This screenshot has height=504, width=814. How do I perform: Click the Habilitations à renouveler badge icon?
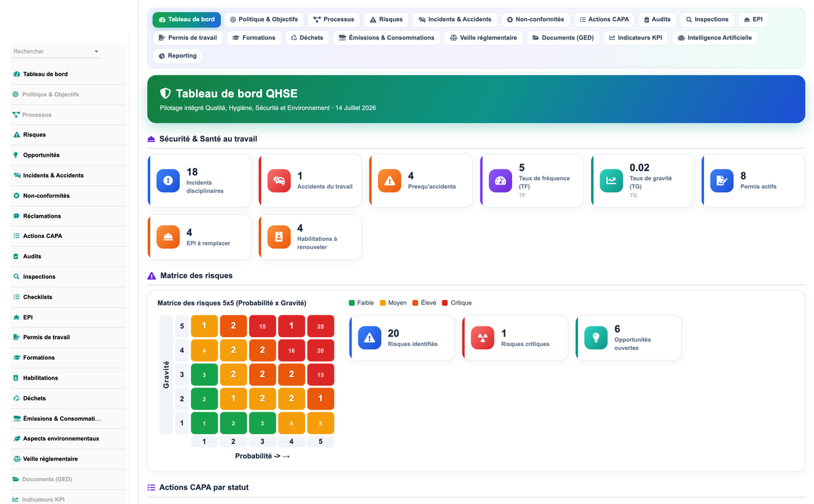279,237
